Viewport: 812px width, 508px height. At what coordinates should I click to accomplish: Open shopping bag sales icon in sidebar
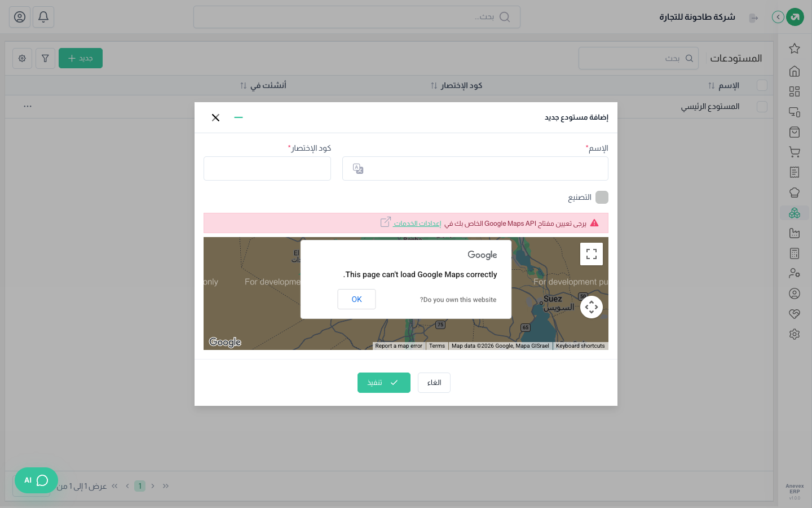(795, 132)
